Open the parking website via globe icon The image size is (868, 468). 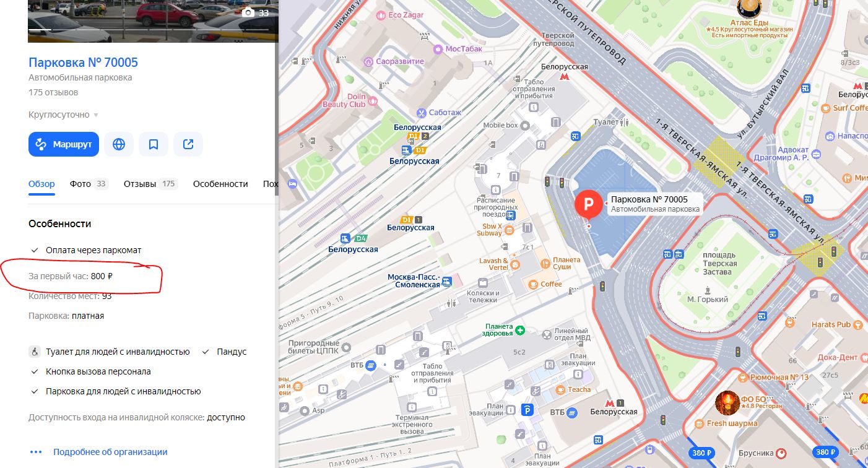(119, 144)
